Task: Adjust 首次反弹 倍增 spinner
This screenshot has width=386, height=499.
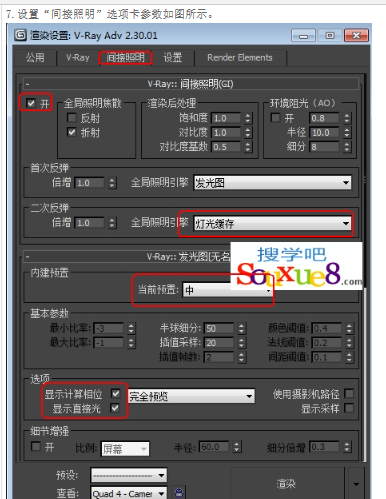Action: (x=112, y=183)
